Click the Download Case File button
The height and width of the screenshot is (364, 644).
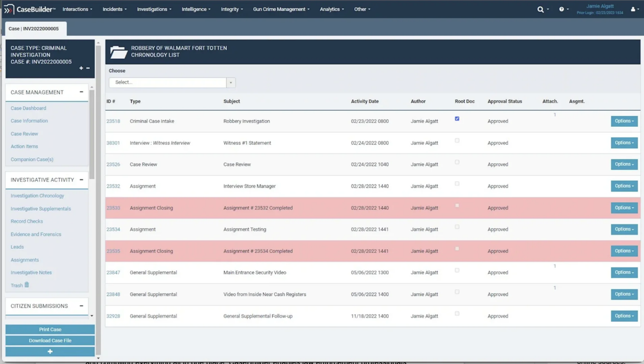50,341
